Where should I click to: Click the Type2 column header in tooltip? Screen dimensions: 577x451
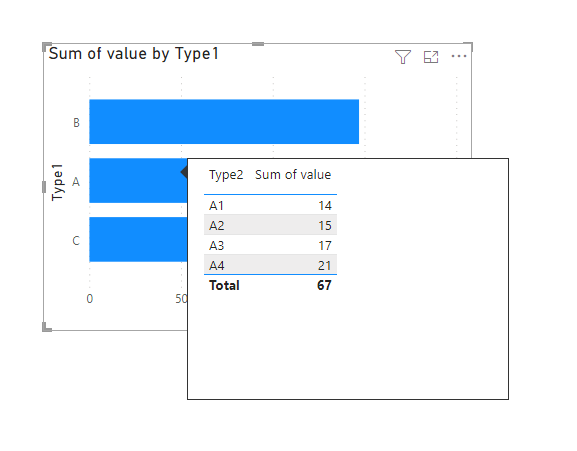(226, 175)
